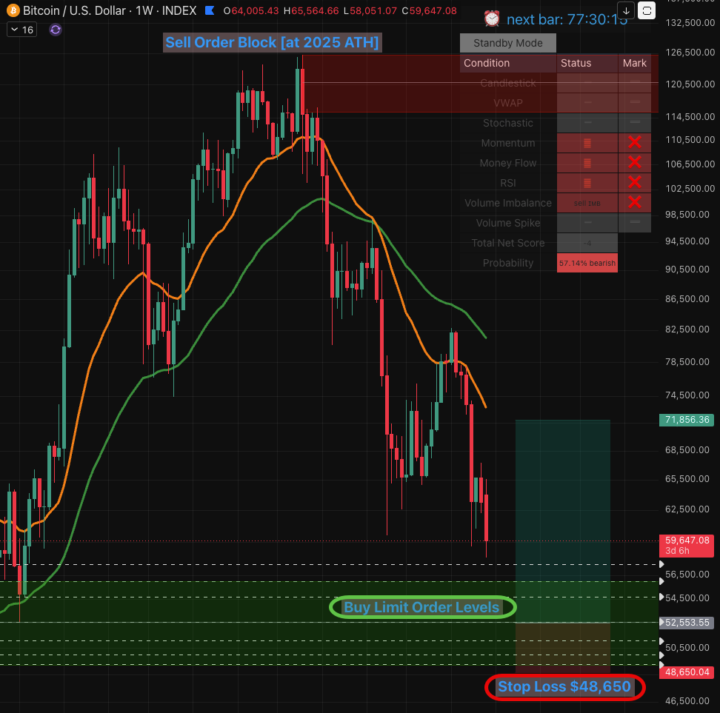The height and width of the screenshot is (713, 720).
Task: Click the red X mark in Money Flow row
Action: pyautogui.click(x=635, y=162)
